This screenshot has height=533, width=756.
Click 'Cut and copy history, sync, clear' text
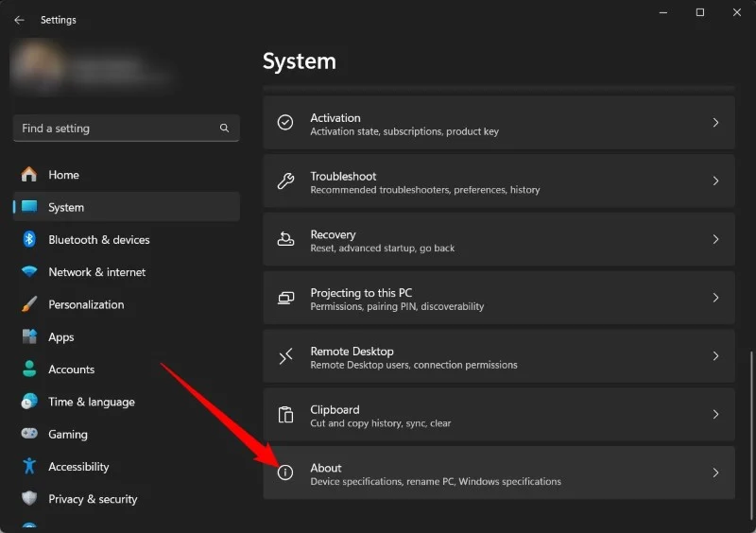(x=381, y=423)
